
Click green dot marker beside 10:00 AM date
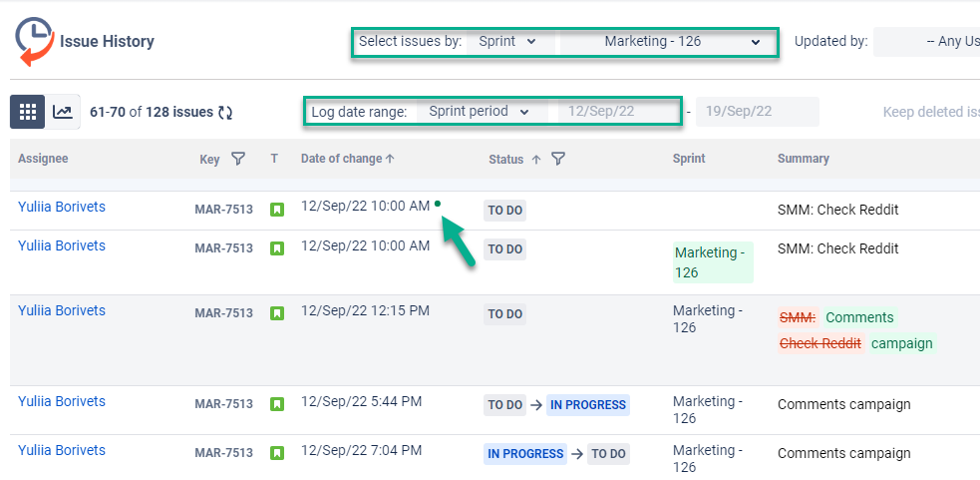[438, 204]
